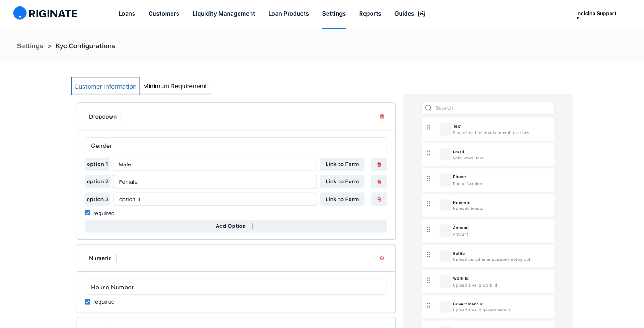The image size is (644, 328).
Task: Open the Guides link
Action: pos(404,14)
